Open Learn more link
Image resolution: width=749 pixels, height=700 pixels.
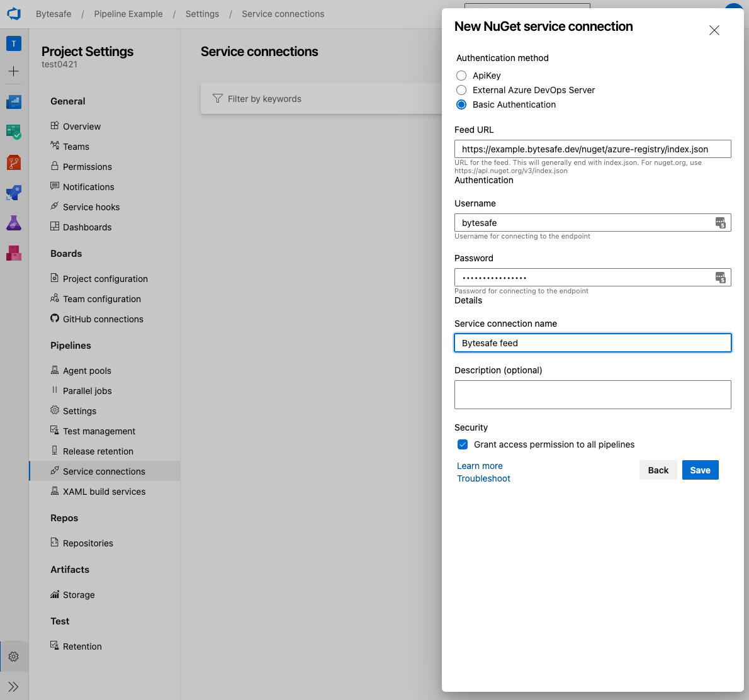(480, 466)
